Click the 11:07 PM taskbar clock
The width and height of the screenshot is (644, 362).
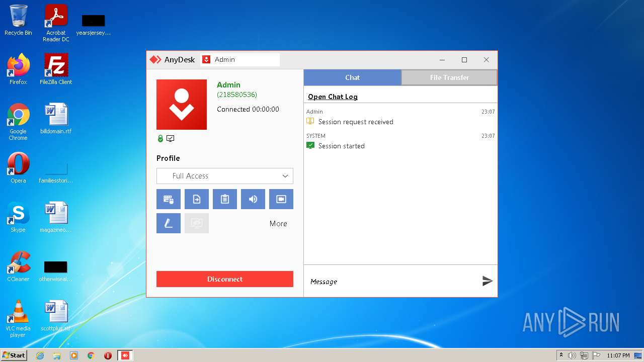(618, 355)
